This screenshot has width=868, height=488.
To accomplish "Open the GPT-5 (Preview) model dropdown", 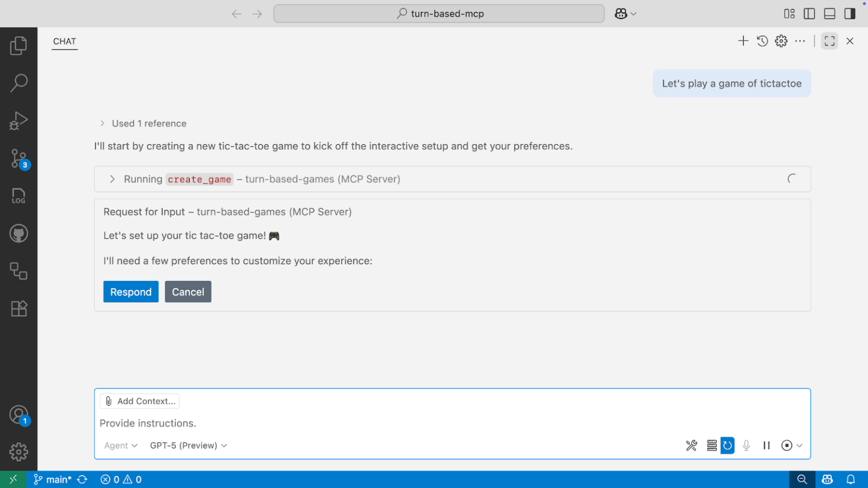I will click(x=187, y=445).
